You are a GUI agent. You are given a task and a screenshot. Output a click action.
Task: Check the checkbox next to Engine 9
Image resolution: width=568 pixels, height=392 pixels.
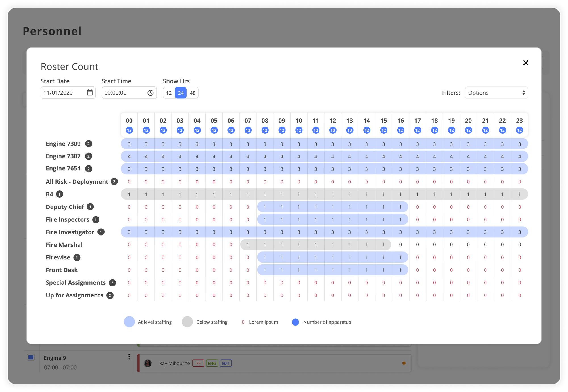pyautogui.click(x=31, y=357)
